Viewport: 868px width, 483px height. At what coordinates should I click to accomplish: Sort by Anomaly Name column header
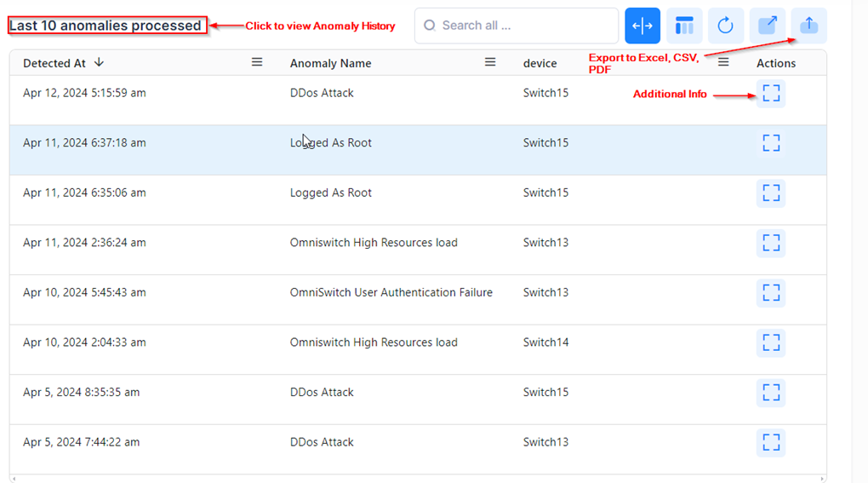pos(330,63)
